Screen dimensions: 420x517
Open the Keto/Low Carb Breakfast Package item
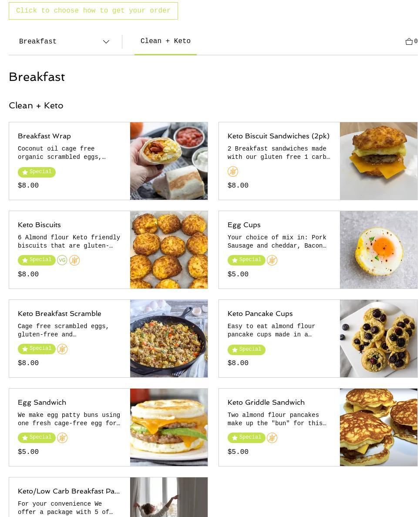(x=69, y=491)
